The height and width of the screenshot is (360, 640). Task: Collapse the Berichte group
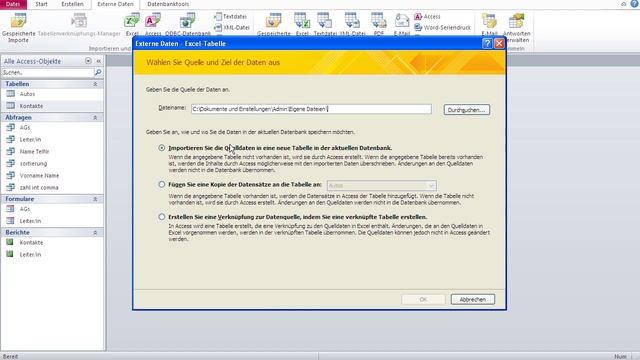[x=95, y=232]
